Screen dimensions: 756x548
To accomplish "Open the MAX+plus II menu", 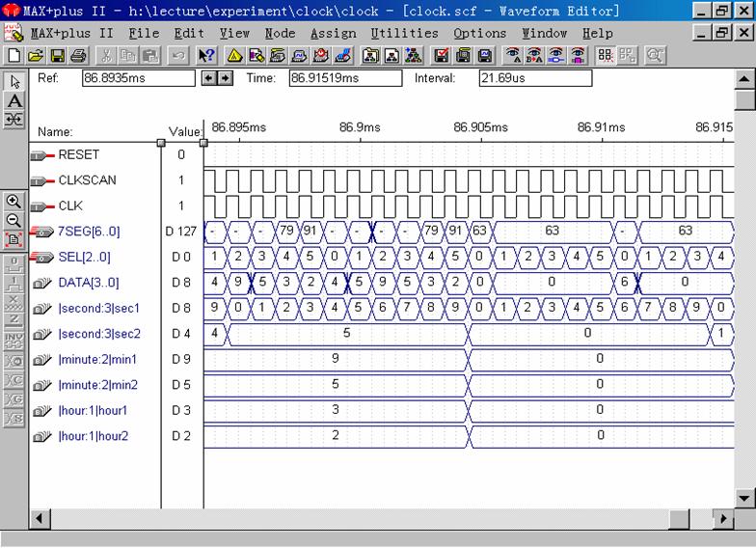I will pyautogui.click(x=71, y=33).
